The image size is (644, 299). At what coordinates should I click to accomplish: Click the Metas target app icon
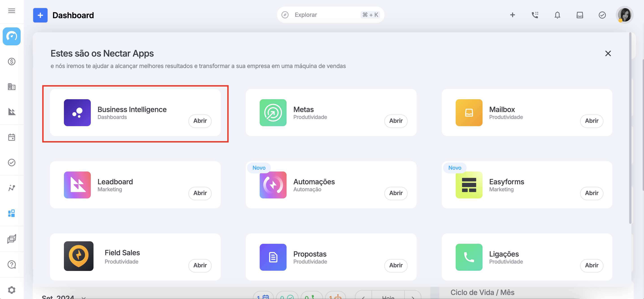click(x=273, y=113)
